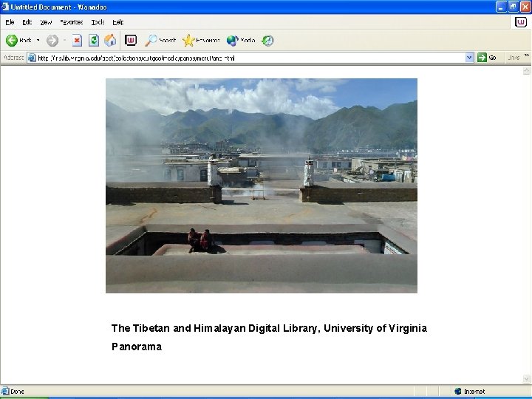The image size is (532, 399).
Task: Click the scrollbar down arrow
Action: point(526,378)
